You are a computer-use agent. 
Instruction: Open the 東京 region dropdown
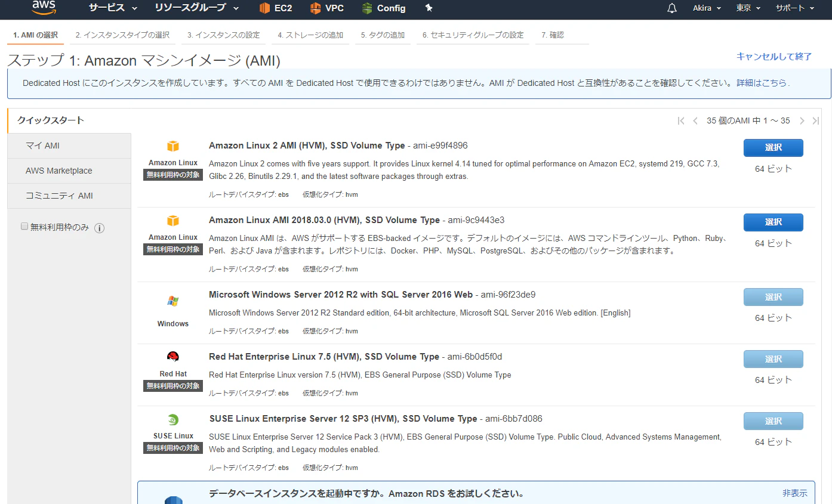point(748,8)
